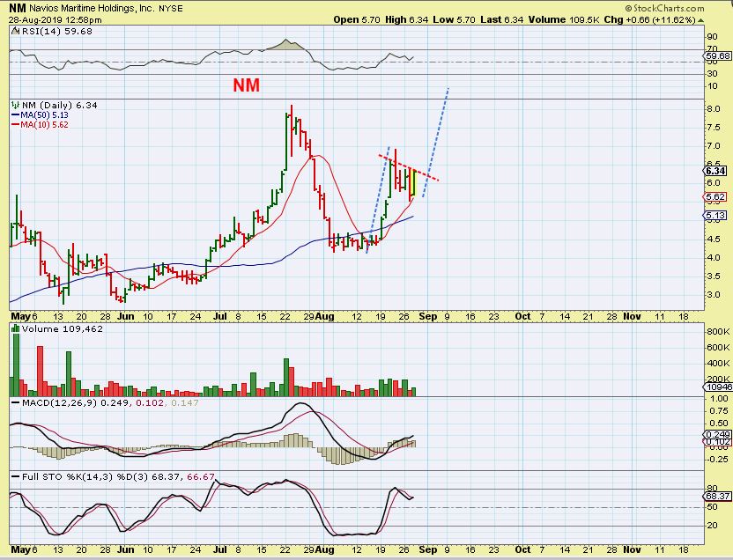This screenshot has width=733, height=560.
Task: Click the 6.34 last price tag on the price axis
Action: pyautogui.click(x=715, y=171)
